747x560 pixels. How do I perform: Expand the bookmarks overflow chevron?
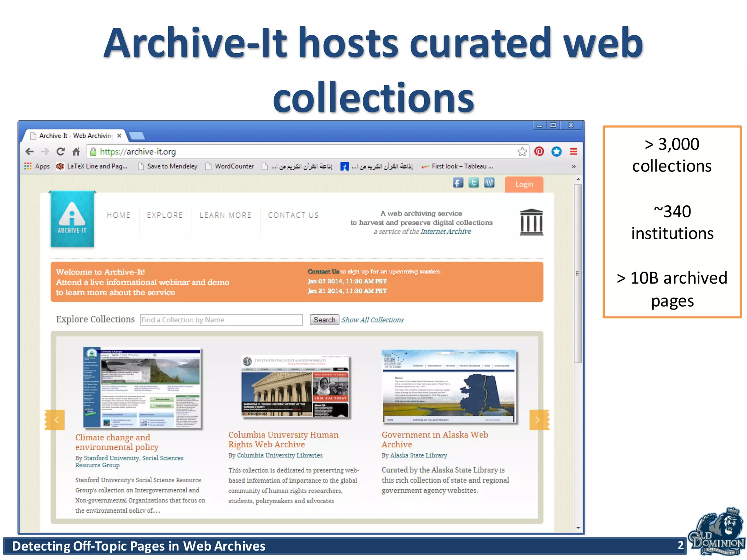pos(573,167)
